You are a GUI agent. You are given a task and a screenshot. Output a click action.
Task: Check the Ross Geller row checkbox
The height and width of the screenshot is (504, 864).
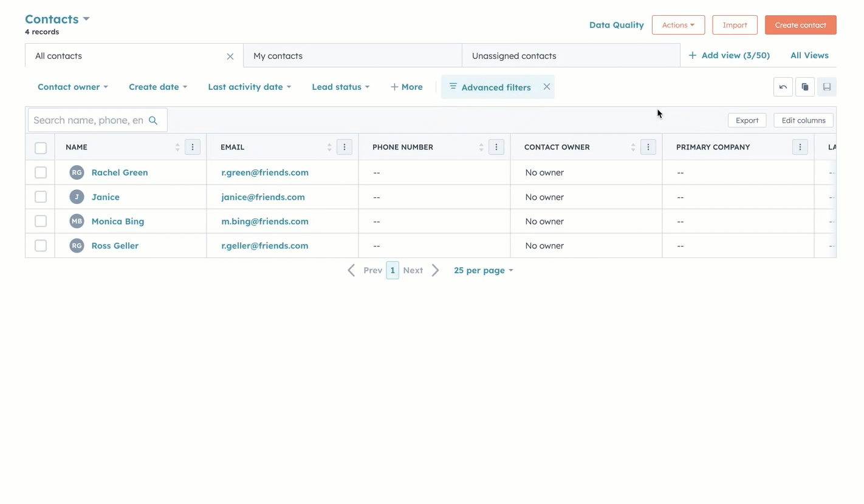coord(41,245)
